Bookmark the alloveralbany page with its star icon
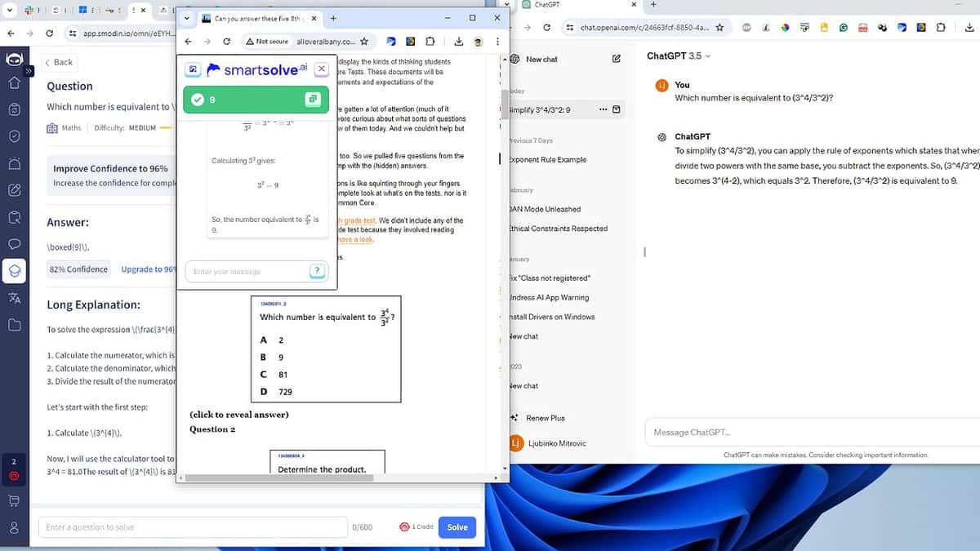Viewport: 980px width, 551px height. click(364, 41)
